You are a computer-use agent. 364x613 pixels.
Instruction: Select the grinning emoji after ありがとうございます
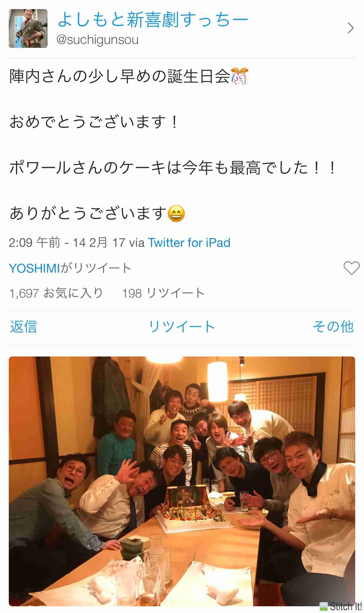tap(176, 213)
